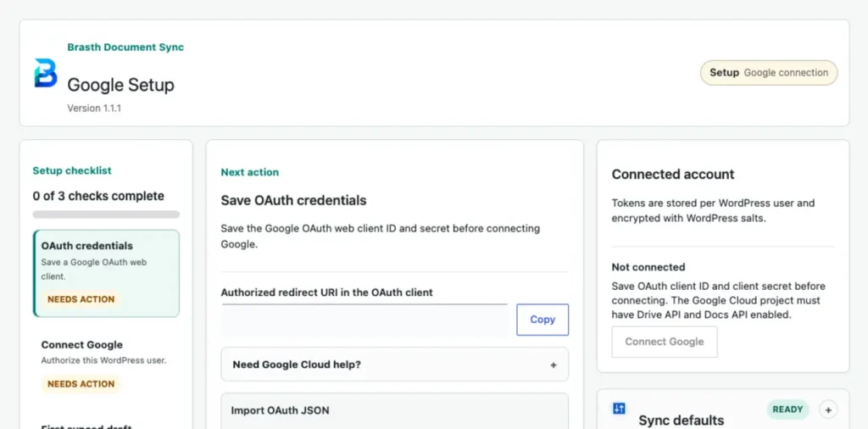
Task: Click the Save OAuth credentials heading
Action: pyautogui.click(x=293, y=200)
